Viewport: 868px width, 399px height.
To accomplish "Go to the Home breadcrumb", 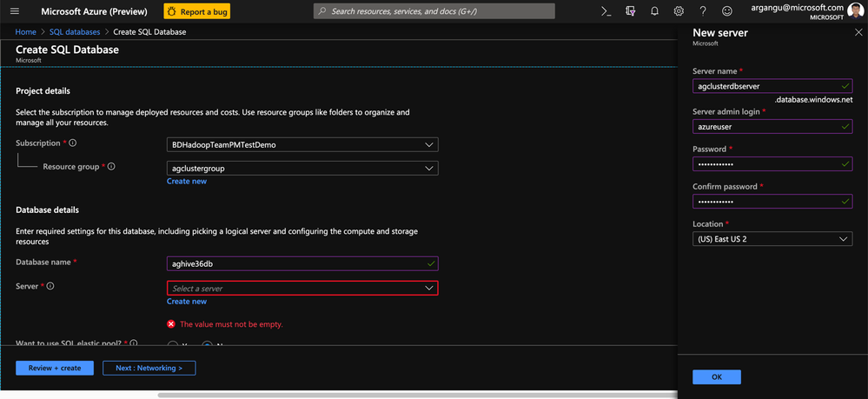I will [x=25, y=32].
